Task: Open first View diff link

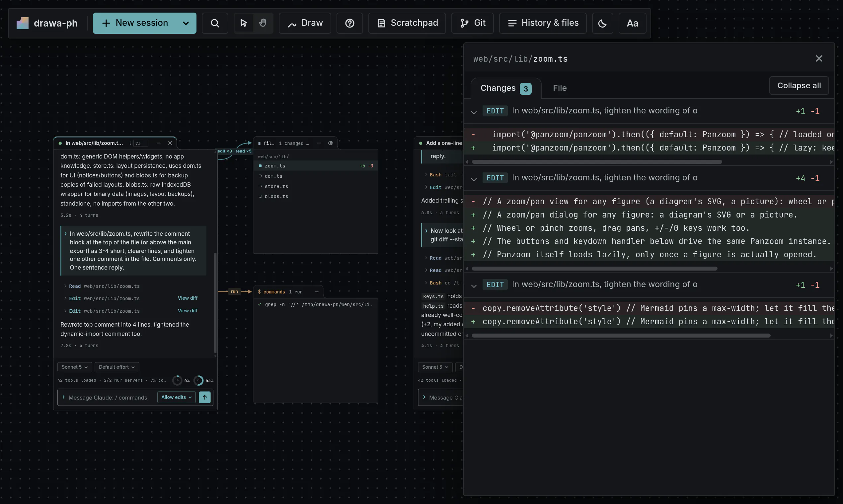Action: click(188, 298)
